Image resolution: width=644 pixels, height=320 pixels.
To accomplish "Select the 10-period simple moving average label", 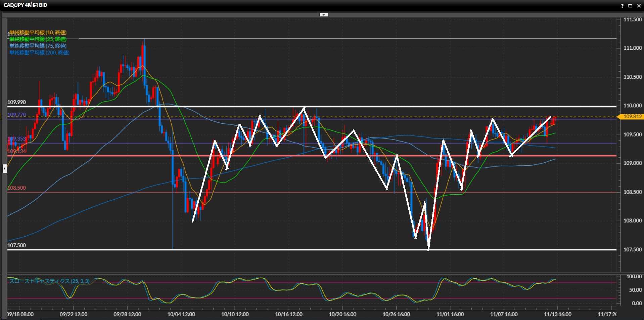I will (x=38, y=33).
